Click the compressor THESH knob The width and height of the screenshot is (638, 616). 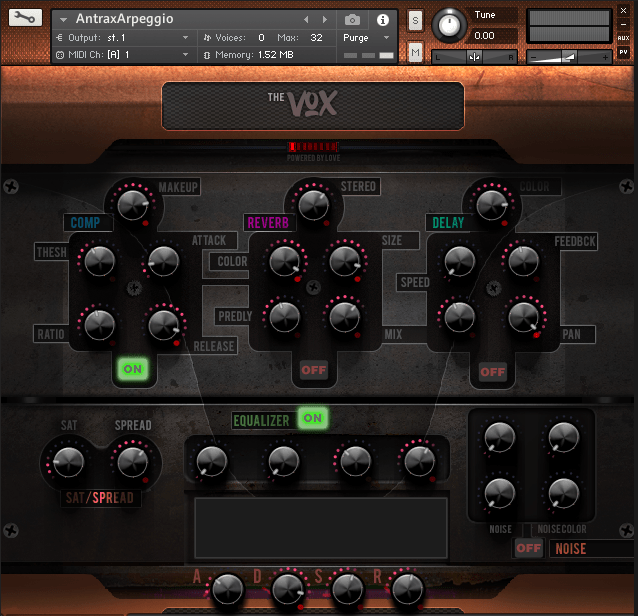coord(99,261)
